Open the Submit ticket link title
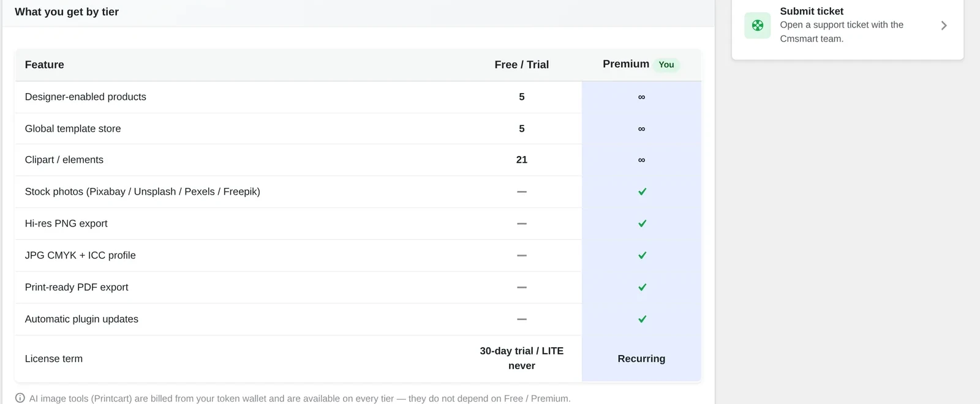980x404 pixels. pyautogui.click(x=812, y=11)
